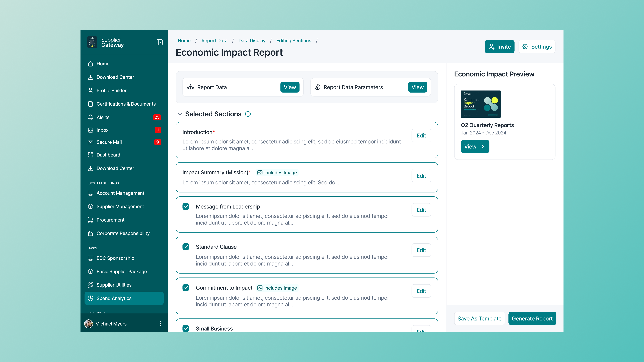Click the Dashboard grid icon
This screenshot has height=362, width=644.
click(91, 155)
